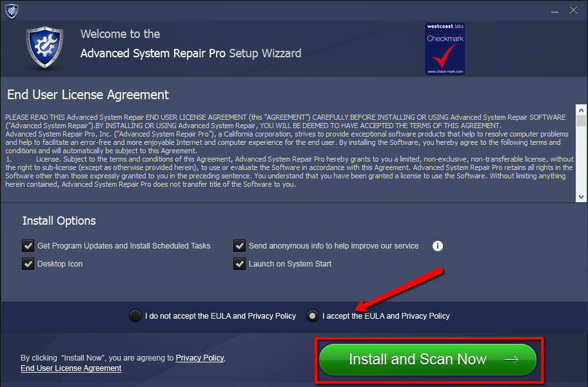Uncheck Launch on System Start
Image resolution: width=588 pixels, height=387 pixels.
point(239,264)
